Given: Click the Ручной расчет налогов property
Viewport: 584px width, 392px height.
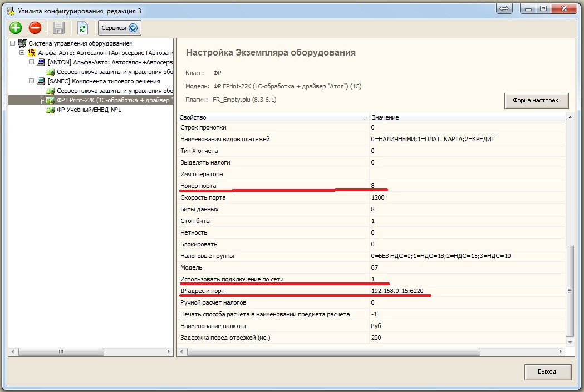Looking at the screenshot, I should (213, 302).
